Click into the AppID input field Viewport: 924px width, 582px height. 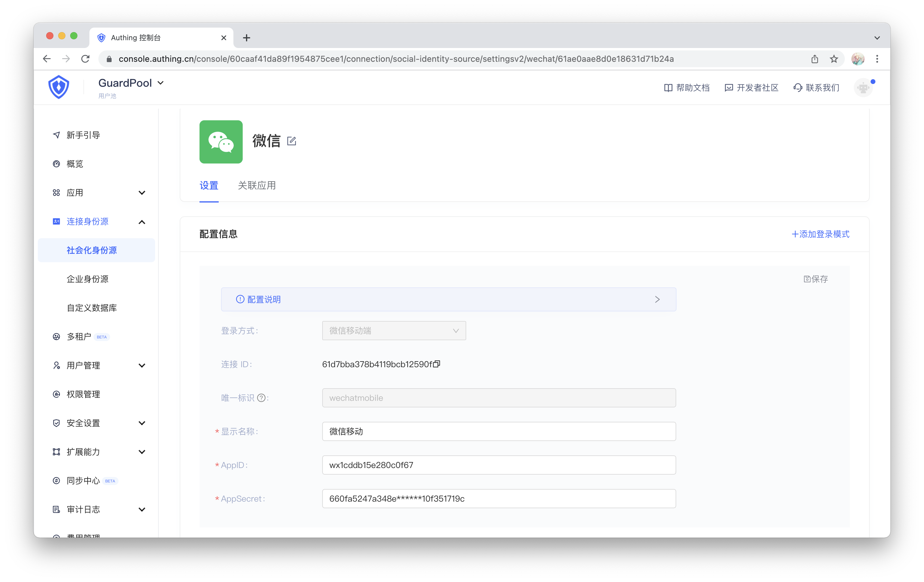[x=499, y=465]
